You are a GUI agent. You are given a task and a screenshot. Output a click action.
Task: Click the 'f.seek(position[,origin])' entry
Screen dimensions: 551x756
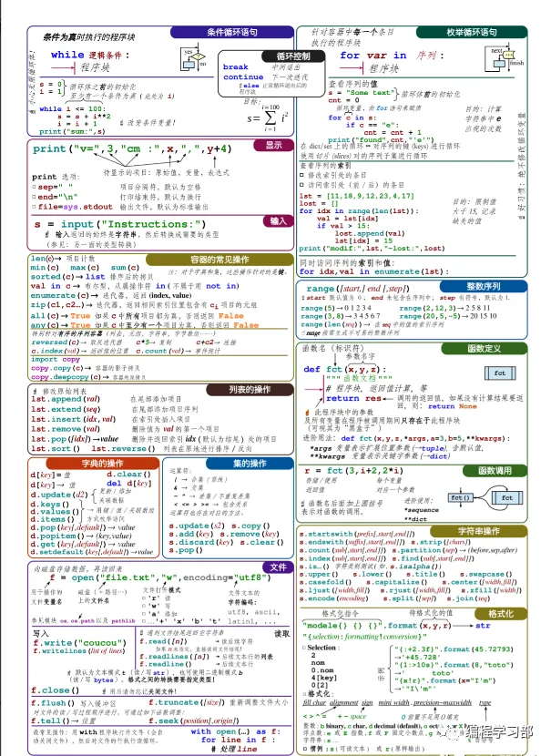coord(193,721)
